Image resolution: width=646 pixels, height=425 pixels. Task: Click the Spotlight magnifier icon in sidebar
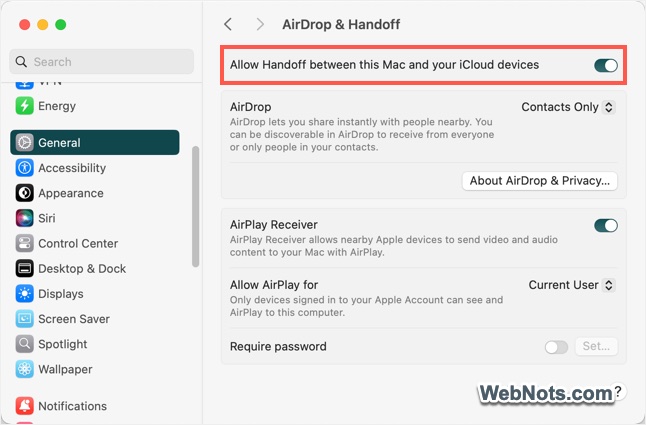[x=24, y=344]
